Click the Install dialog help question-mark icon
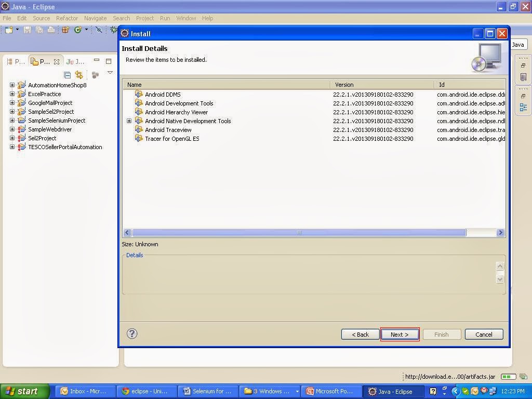This screenshot has height=399, width=532. point(132,334)
